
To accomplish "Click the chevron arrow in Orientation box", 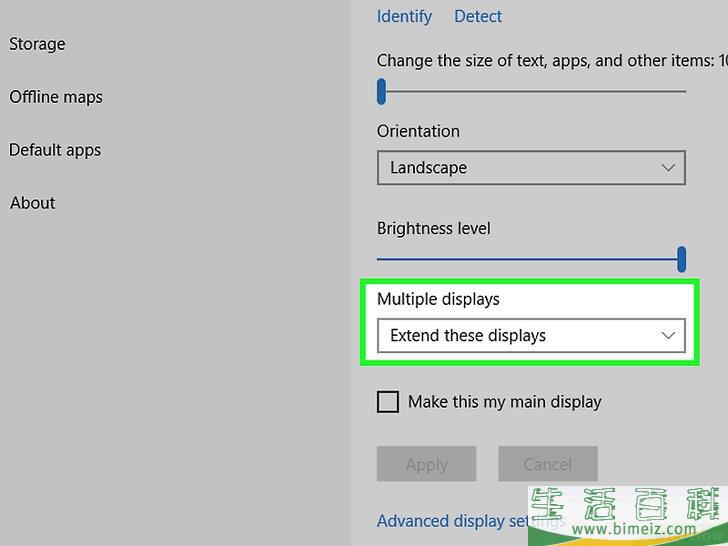I will (x=668, y=168).
